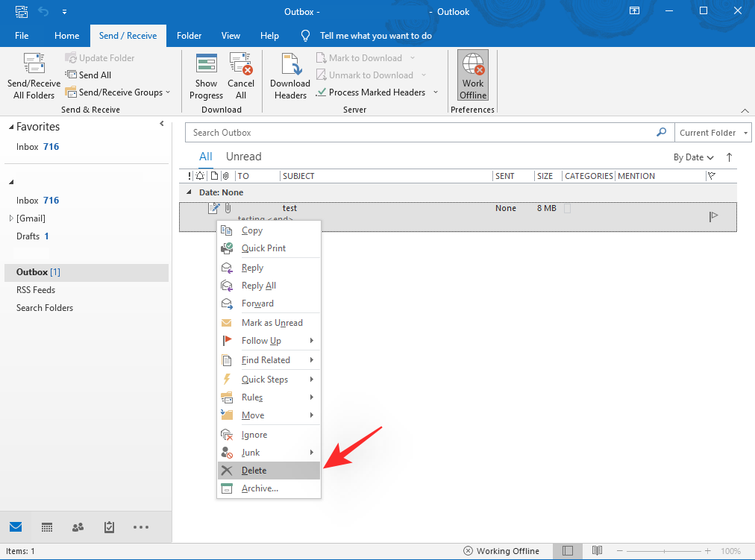
Task: Switch to the Folder tab
Action: (x=189, y=36)
